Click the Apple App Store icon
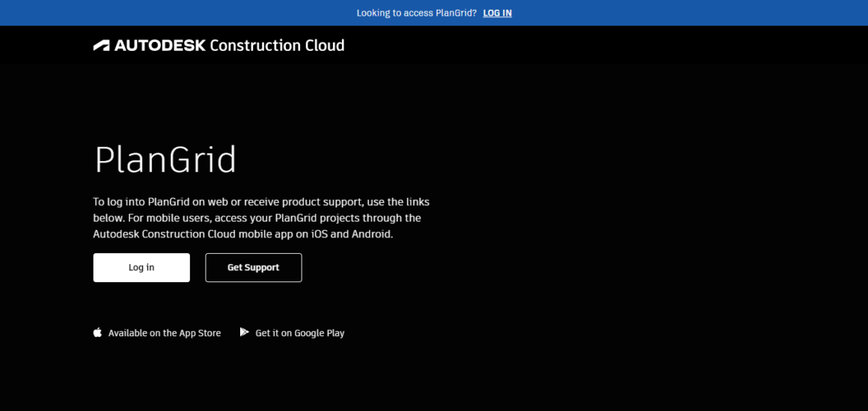 pyautogui.click(x=97, y=332)
